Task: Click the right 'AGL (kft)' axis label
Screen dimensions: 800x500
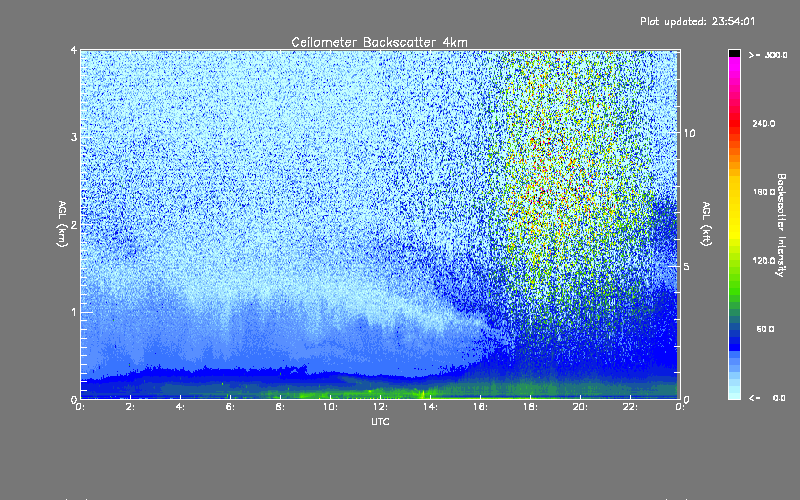Action: (x=706, y=224)
